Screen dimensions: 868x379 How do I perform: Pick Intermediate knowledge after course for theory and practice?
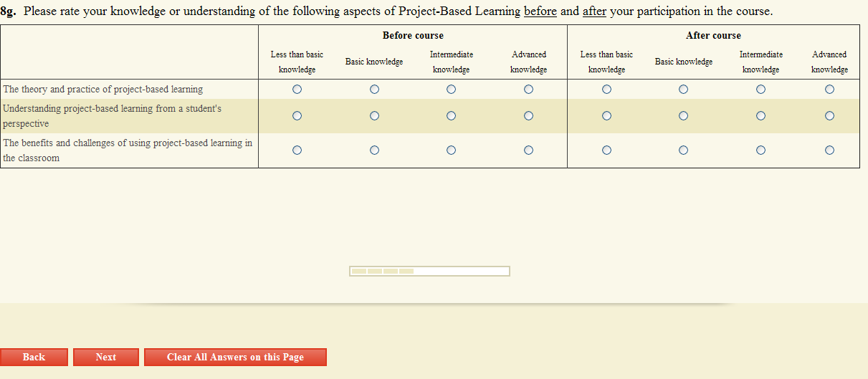tap(760, 90)
